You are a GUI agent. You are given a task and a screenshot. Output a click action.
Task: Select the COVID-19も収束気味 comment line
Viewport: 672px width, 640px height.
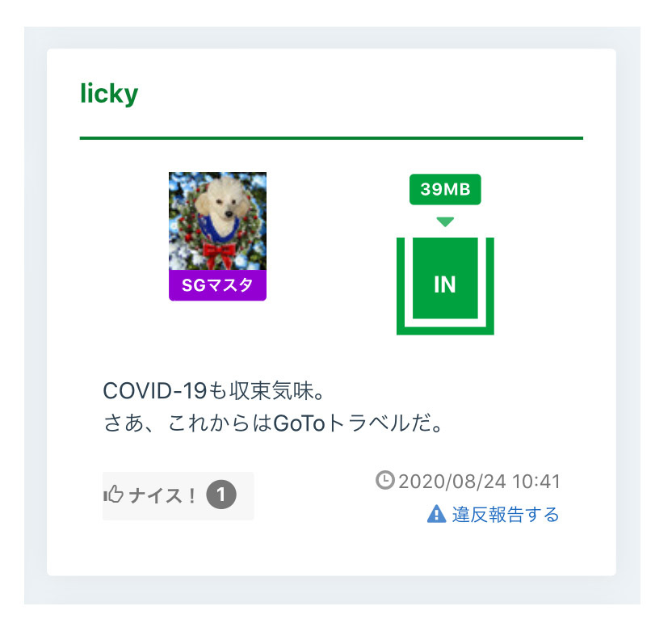click(x=213, y=390)
